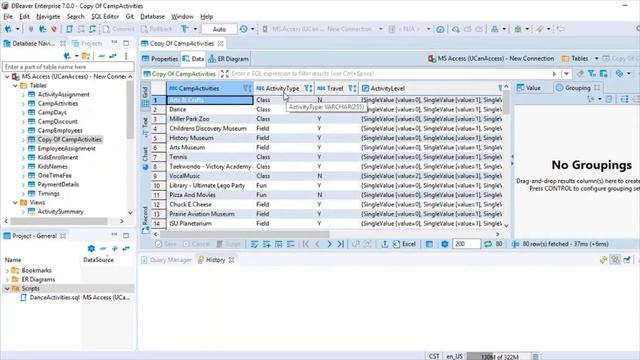Click the results grid horizontal scrollbar

[244, 234]
